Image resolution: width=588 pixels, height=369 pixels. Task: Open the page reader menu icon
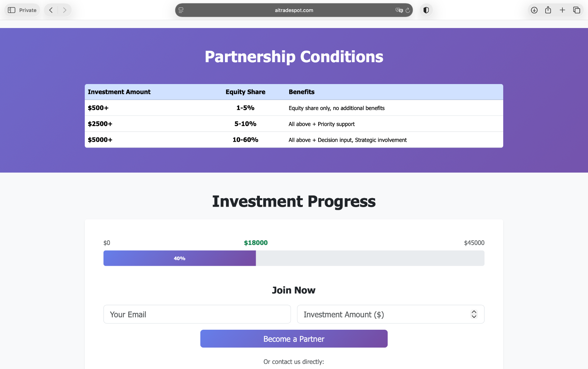pos(181,10)
